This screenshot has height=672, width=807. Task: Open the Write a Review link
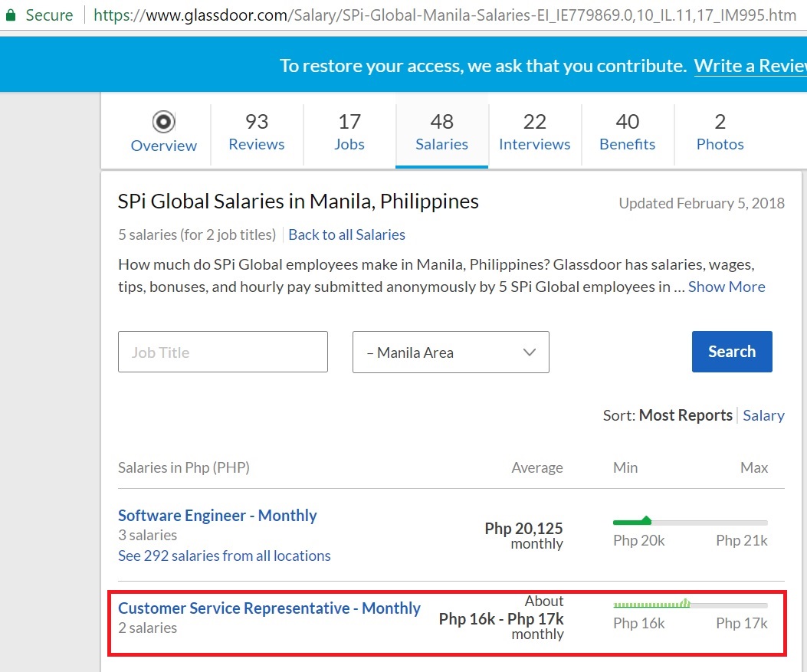tap(750, 66)
